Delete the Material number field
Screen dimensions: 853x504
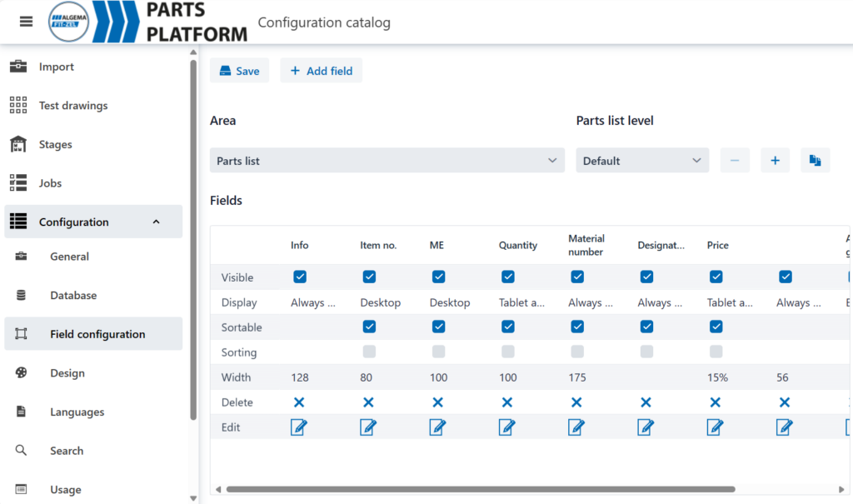coord(576,402)
